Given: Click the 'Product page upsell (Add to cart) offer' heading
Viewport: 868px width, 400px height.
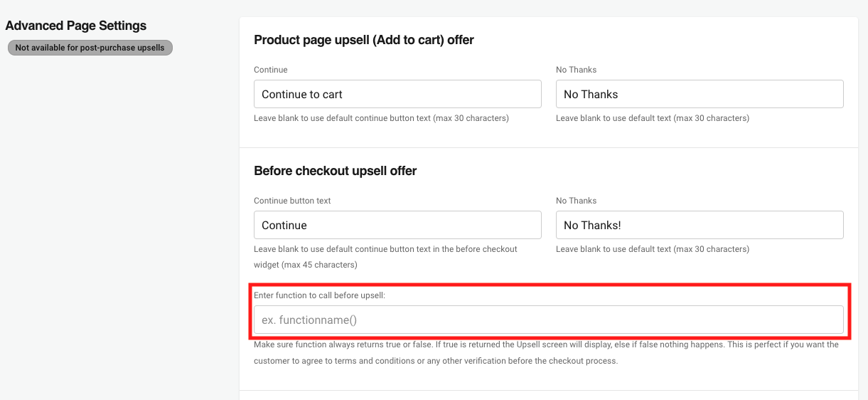Looking at the screenshot, I should [364, 40].
